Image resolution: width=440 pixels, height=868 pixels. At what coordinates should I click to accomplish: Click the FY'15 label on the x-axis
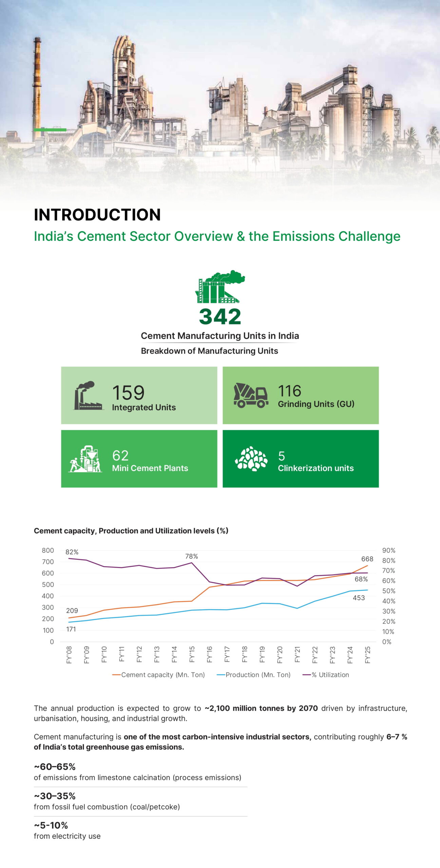point(192,654)
